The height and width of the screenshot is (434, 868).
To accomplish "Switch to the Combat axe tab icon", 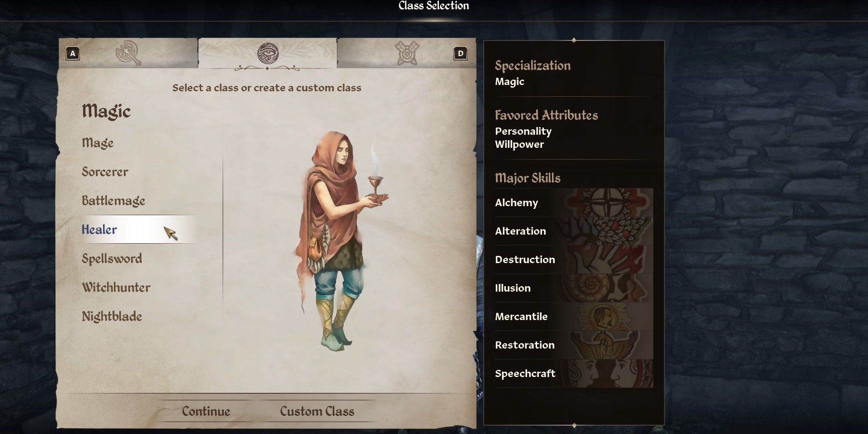I will click(128, 53).
